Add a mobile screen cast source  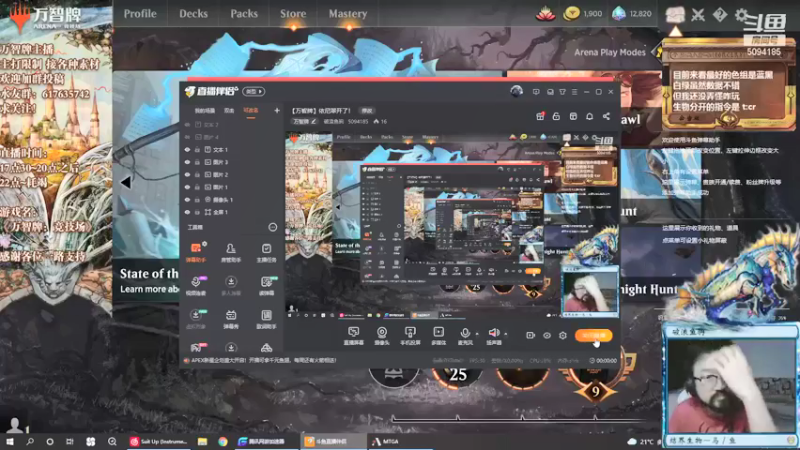(x=410, y=336)
